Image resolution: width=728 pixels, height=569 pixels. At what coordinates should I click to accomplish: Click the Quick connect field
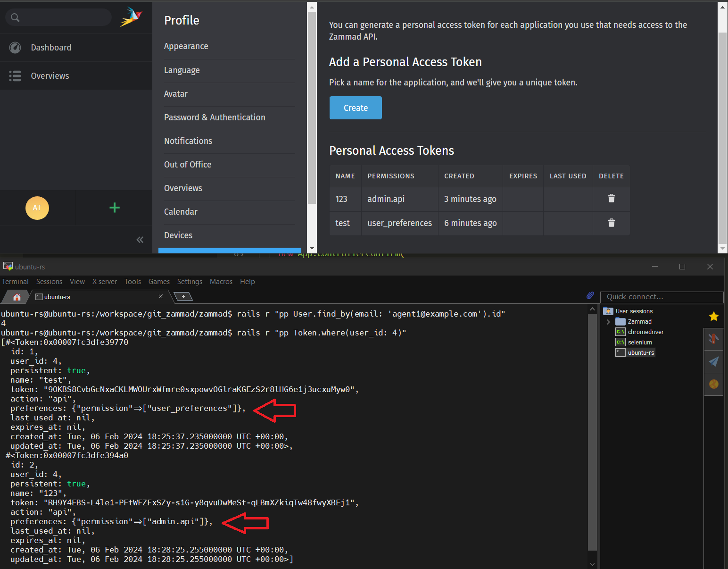pyautogui.click(x=662, y=297)
